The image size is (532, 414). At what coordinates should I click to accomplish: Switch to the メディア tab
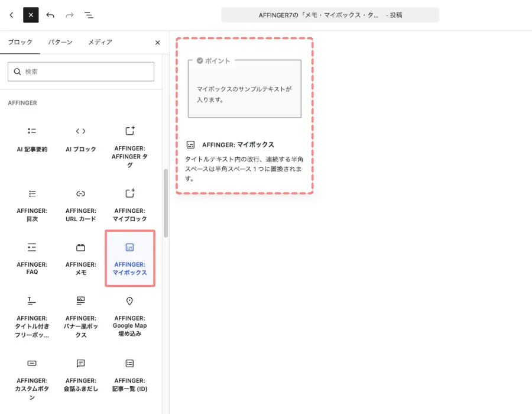click(x=100, y=42)
